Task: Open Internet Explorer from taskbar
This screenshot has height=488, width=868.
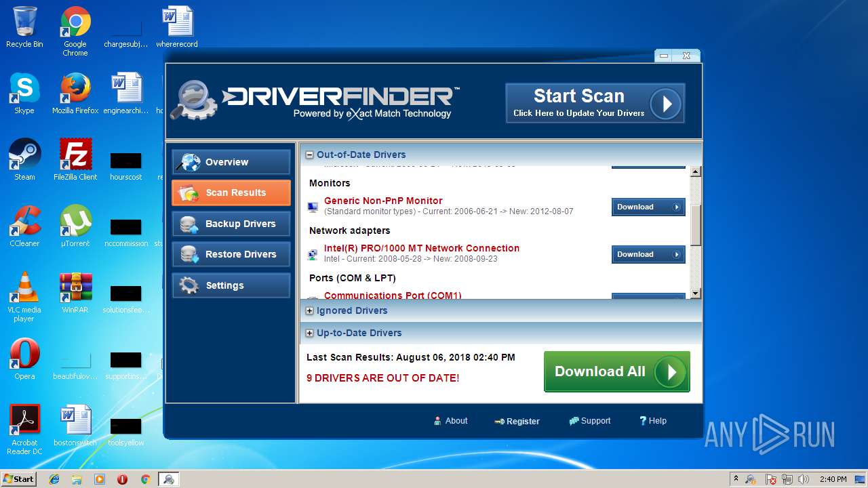Action: [54, 479]
